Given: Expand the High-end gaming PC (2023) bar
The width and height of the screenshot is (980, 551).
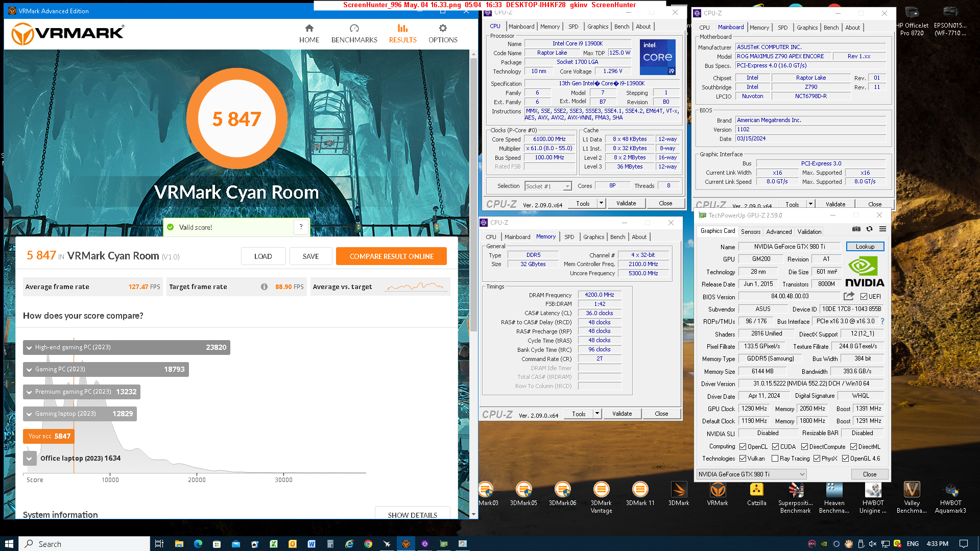Looking at the screenshot, I should (127, 347).
